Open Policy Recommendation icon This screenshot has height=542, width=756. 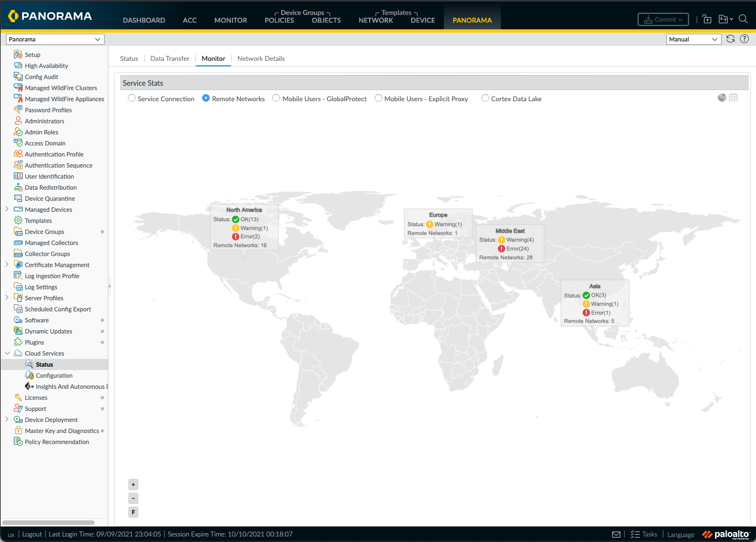pyautogui.click(x=18, y=442)
